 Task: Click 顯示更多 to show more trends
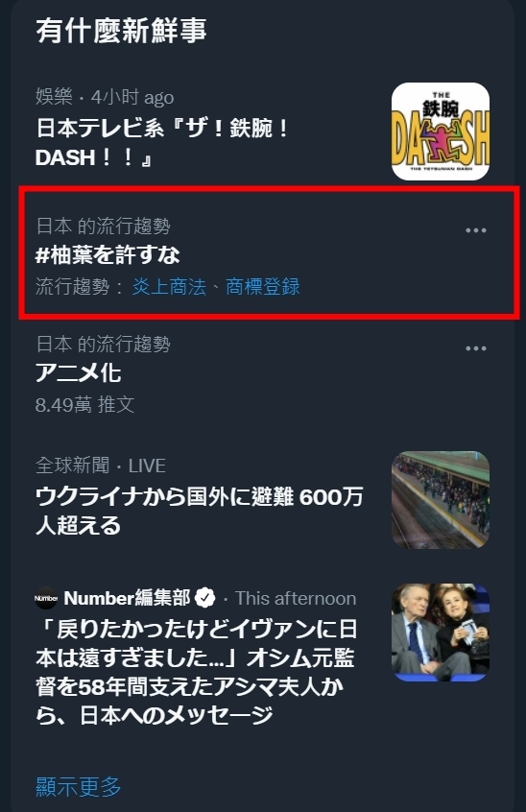click(78, 786)
